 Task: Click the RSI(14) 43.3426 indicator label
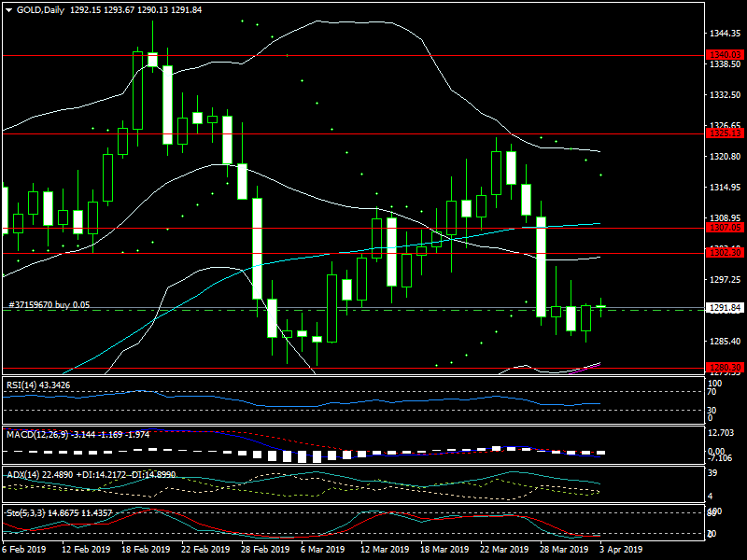[38, 385]
